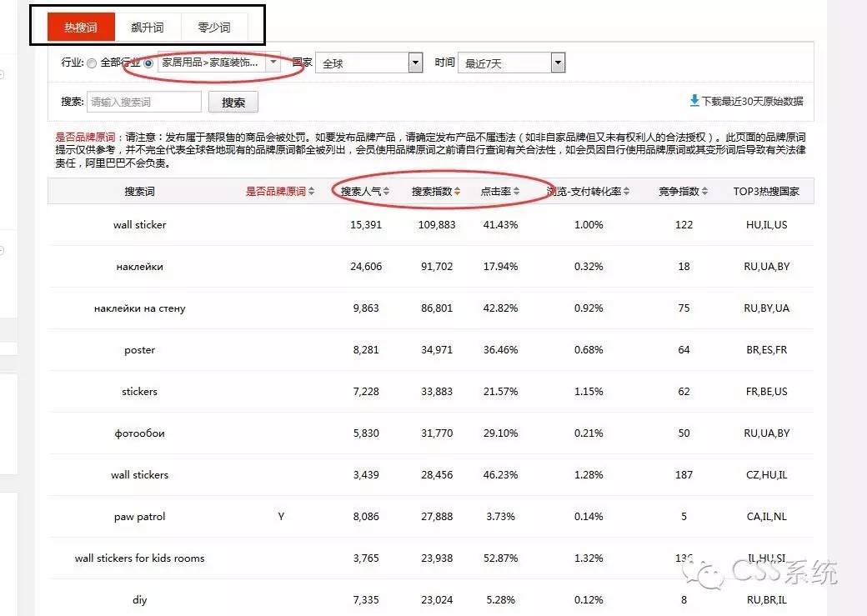
Task: Click the blue download arrow icon
Action: click(694, 101)
